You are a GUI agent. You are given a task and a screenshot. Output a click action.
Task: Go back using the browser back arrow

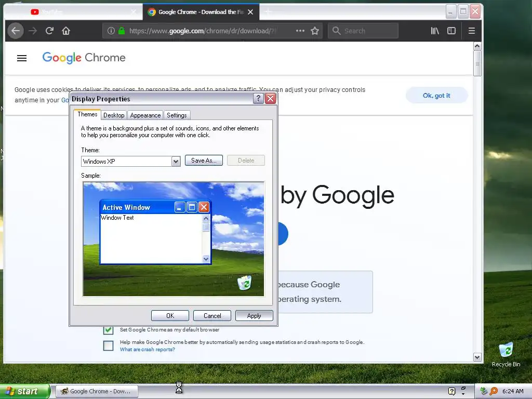click(16, 31)
